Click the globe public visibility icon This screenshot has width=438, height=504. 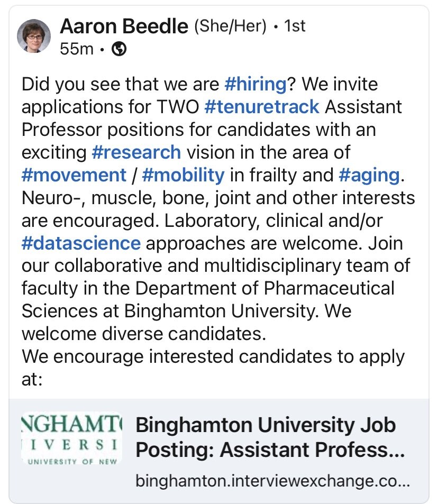pos(121,49)
